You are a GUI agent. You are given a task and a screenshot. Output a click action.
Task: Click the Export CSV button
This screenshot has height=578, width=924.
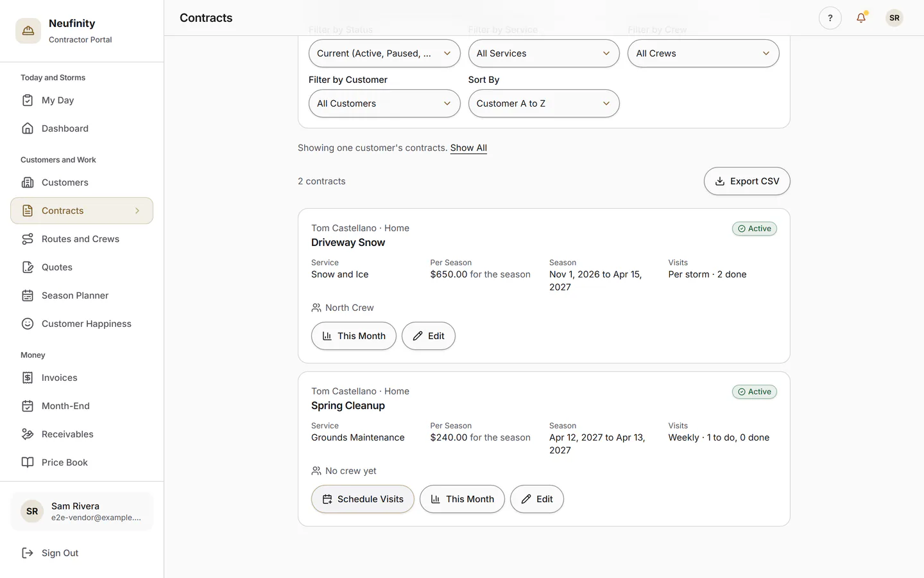coord(747,181)
